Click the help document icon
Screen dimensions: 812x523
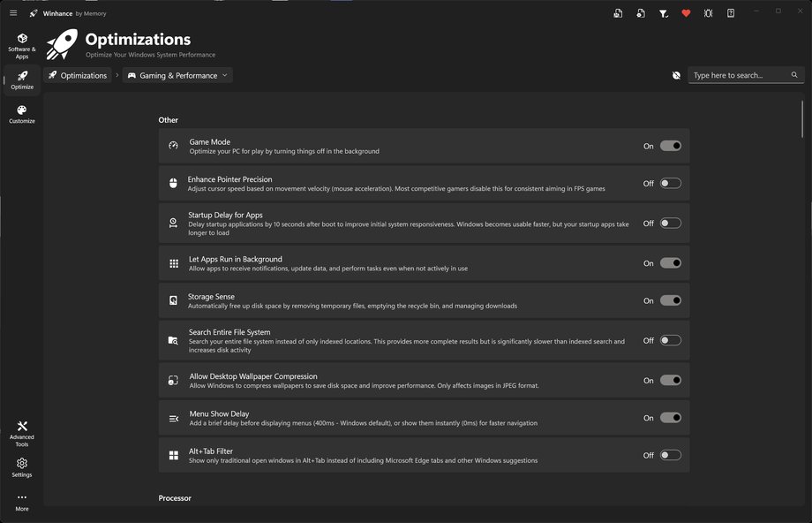[x=731, y=13]
